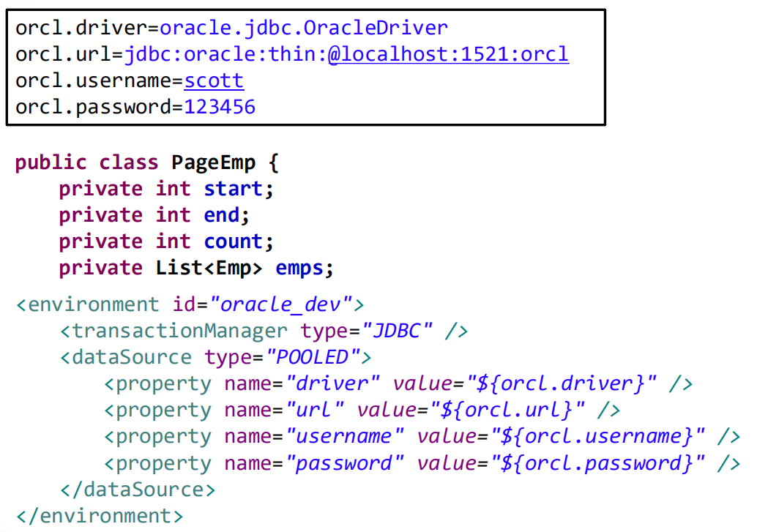The width and height of the screenshot is (757, 532).
Task: Click the "${orcl.password}" value
Action: (x=597, y=463)
